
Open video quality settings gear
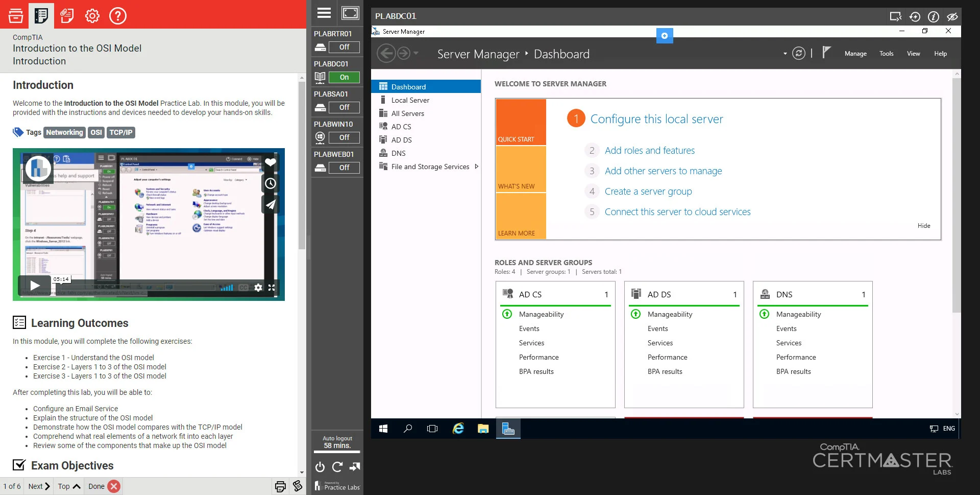coord(258,288)
